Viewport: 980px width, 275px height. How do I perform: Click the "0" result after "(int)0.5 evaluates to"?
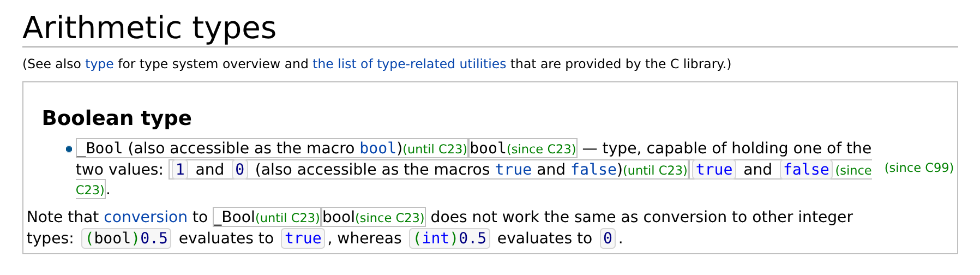pyautogui.click(x=608, y=238)
